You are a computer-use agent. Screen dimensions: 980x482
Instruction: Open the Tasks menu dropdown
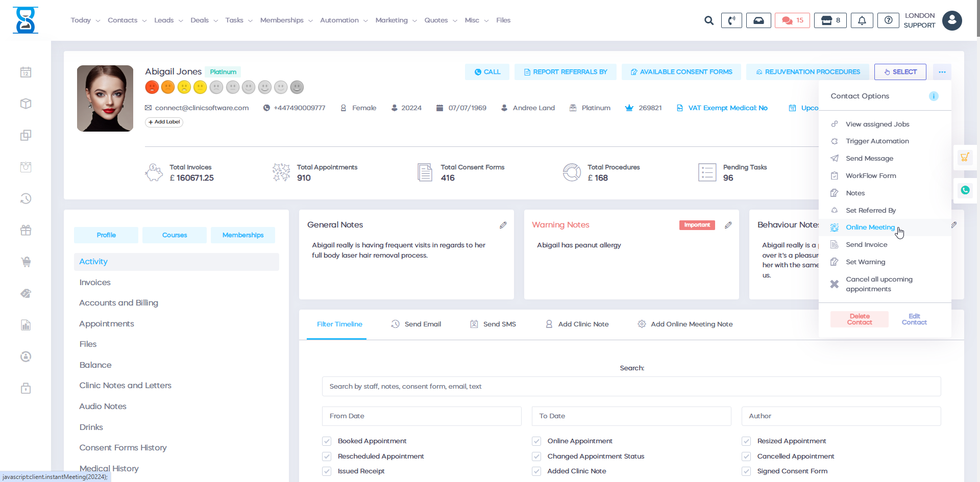pyautogui.click(x=235, y=20)
